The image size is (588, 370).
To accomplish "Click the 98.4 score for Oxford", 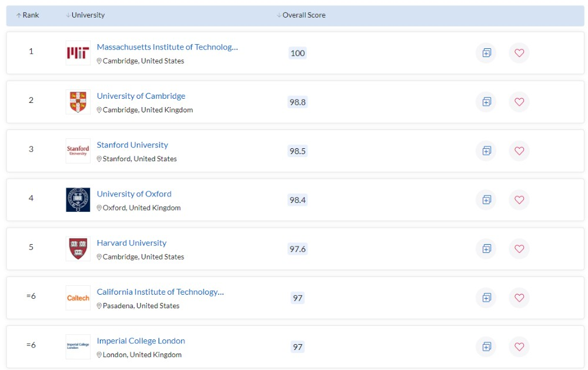I will click(298, 200).
